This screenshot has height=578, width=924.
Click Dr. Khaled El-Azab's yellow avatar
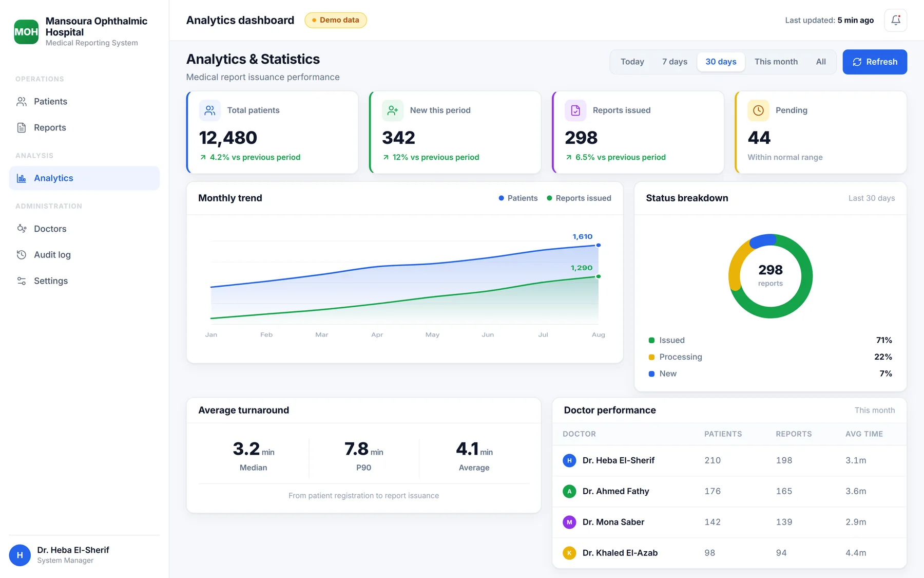pyautogui.click(x=569, y=553)
